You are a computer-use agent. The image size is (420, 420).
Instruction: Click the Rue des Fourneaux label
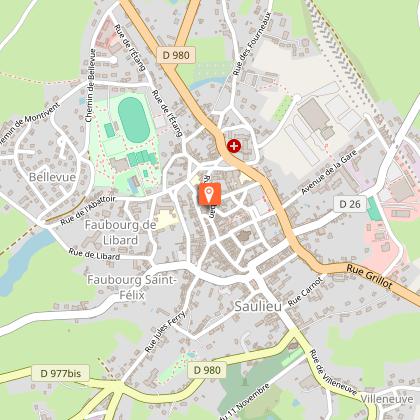tap(252, 44)
